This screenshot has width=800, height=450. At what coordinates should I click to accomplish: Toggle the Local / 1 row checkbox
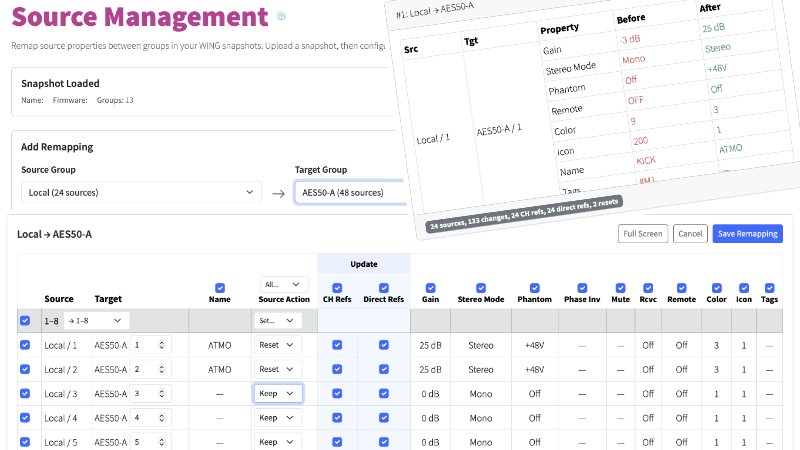[x=25, y=345]
